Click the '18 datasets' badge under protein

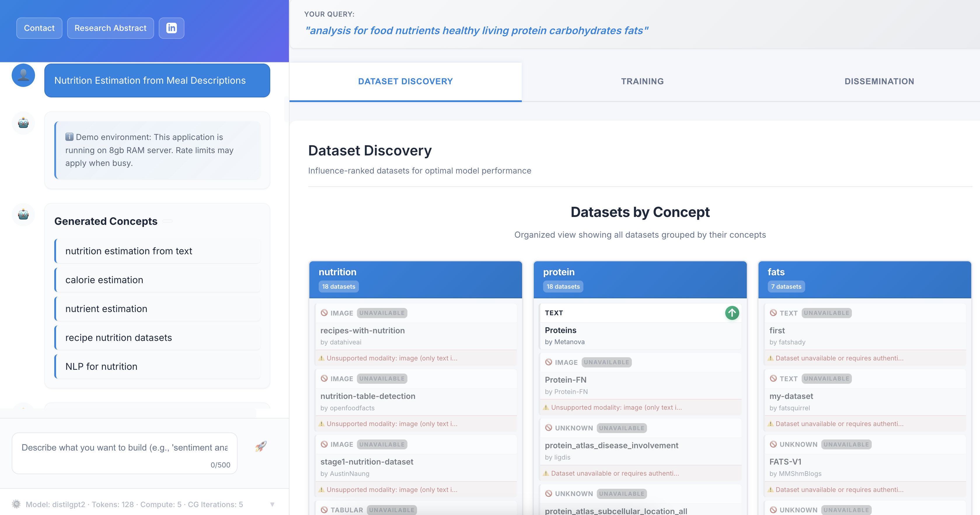tap(563, 287)
